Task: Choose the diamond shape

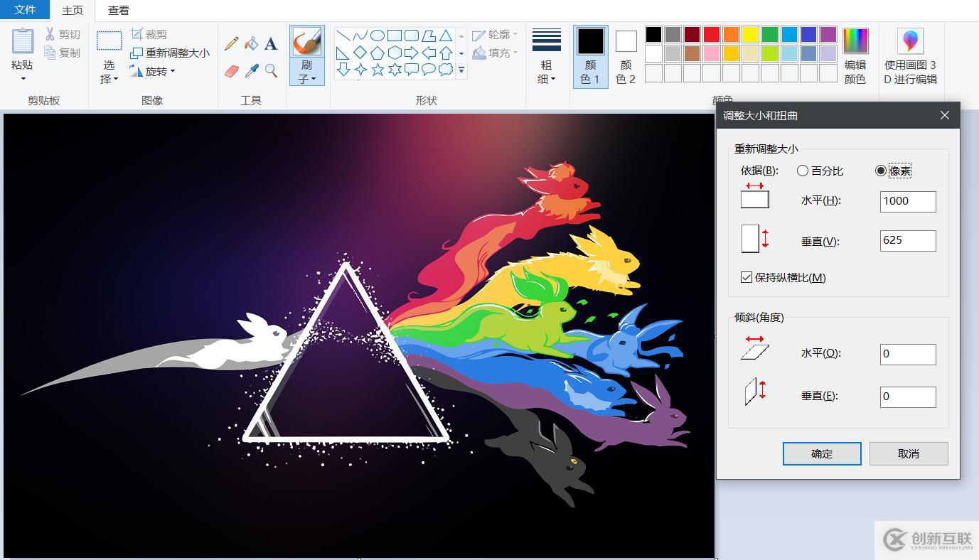Action: [x=360, y=53]
